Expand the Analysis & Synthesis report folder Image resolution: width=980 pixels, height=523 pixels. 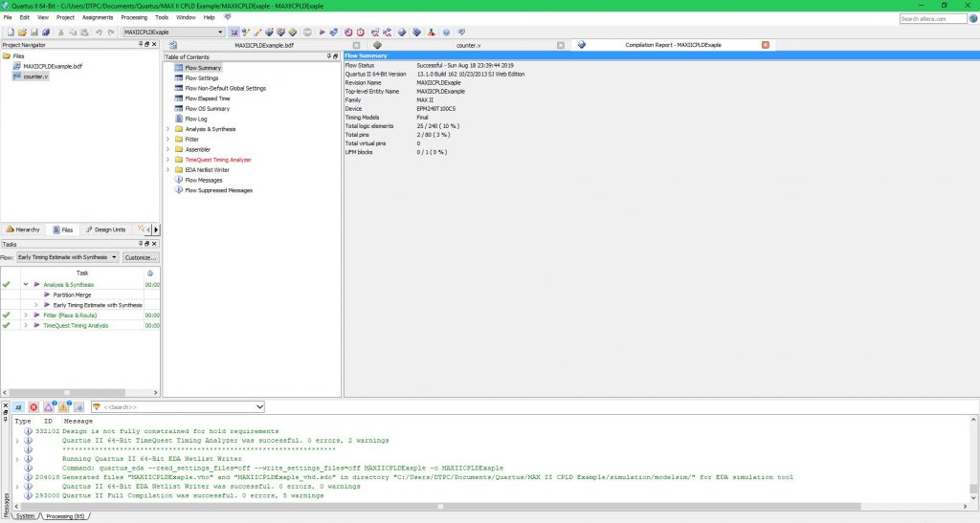(167, 129)
